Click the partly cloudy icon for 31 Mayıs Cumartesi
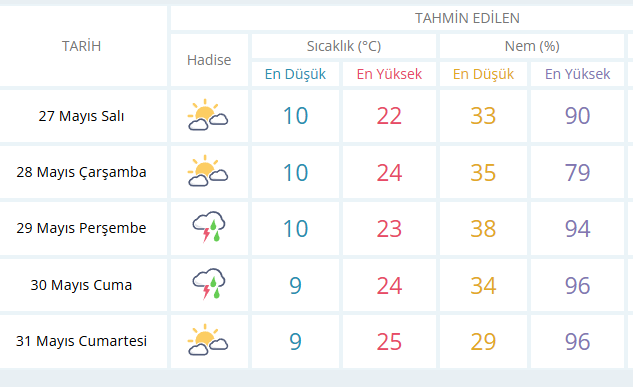Screen dimensions: 633x387 208,340
